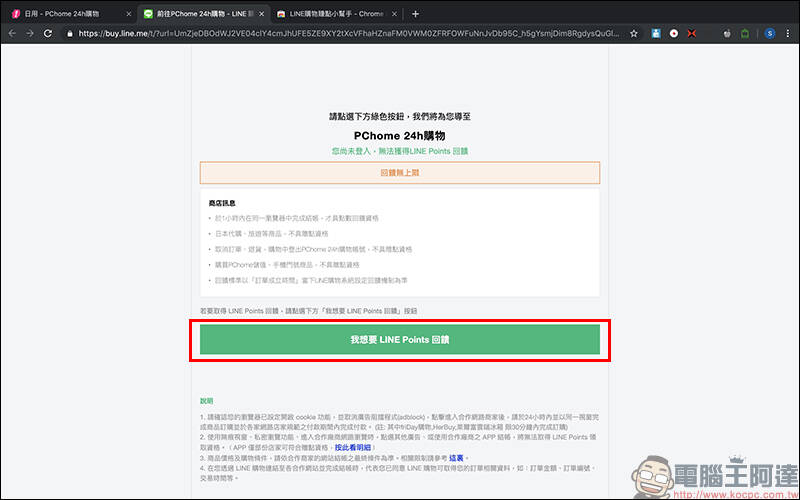Close the 前往PChome 24h購物 LINE tab
Viewport: 800px width, 500px height.
[x=261, y=14]
